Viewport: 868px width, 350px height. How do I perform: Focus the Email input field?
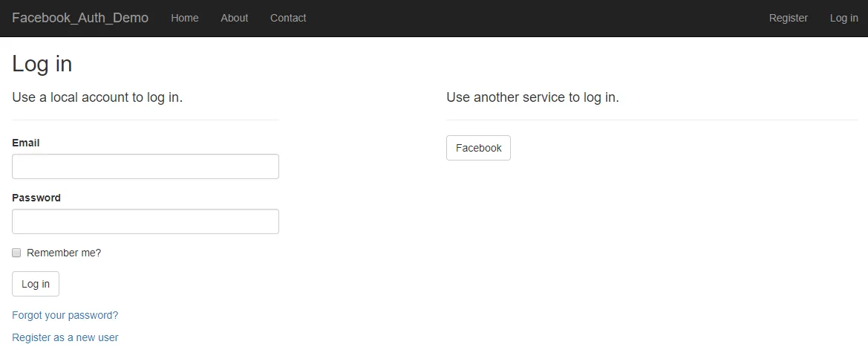pyautogui.click(x=146, y=166)
